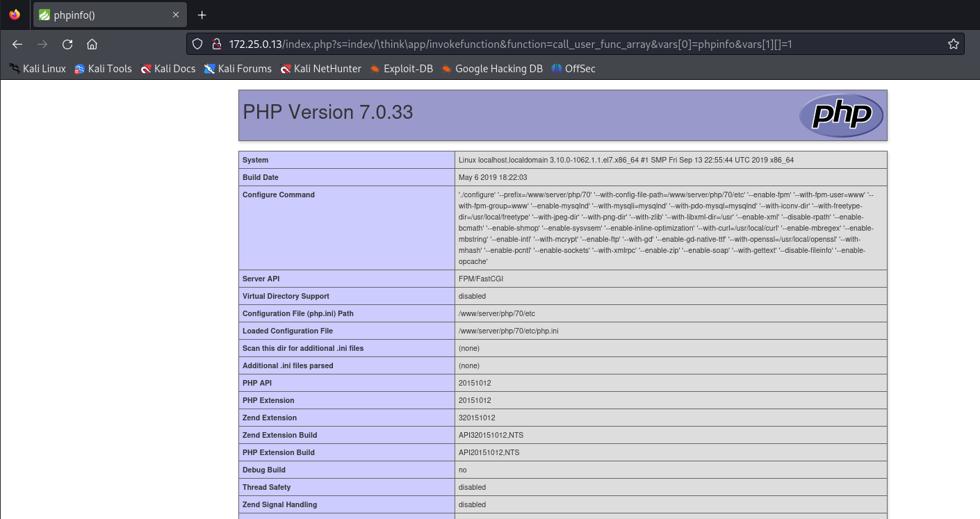Click the PHP API label
The image size is (980, 519).
[259, 383]
